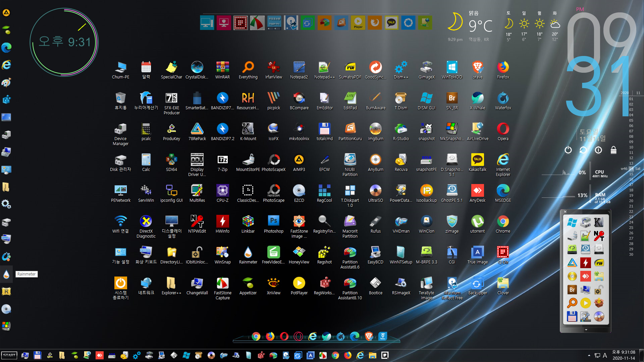Open the TALK icon in the top toolbar
Viewport: 644px width, 362px height.
click(x=391, y=23)
